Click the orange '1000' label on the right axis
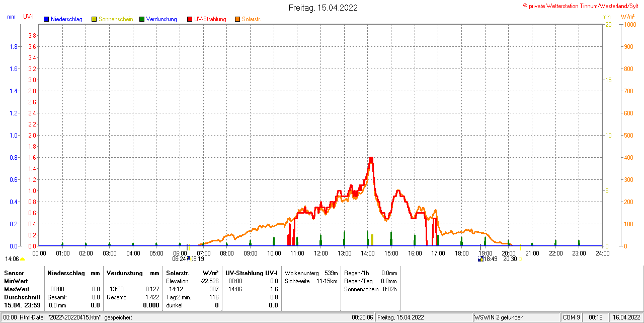This screenshot has width=644, height=323. (629, 24)
